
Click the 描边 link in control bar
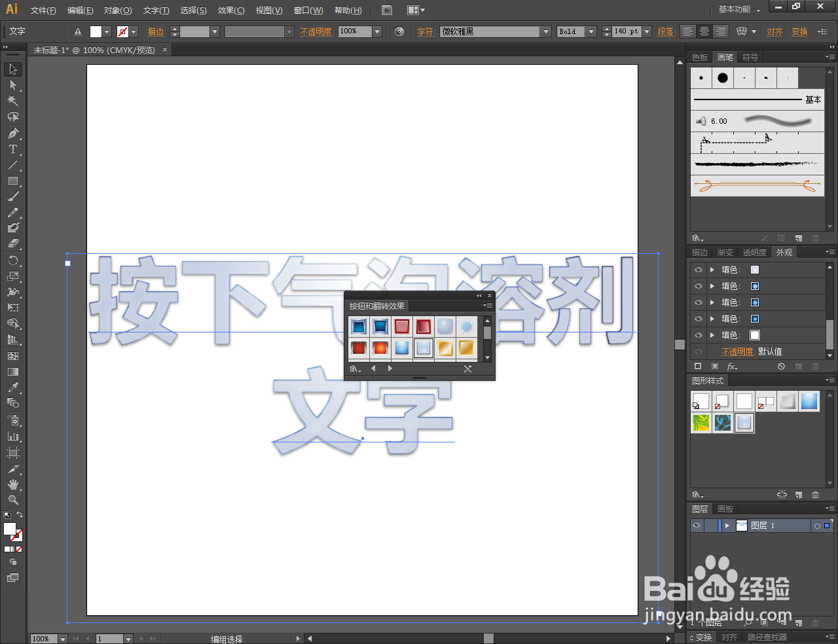[156, 31]
